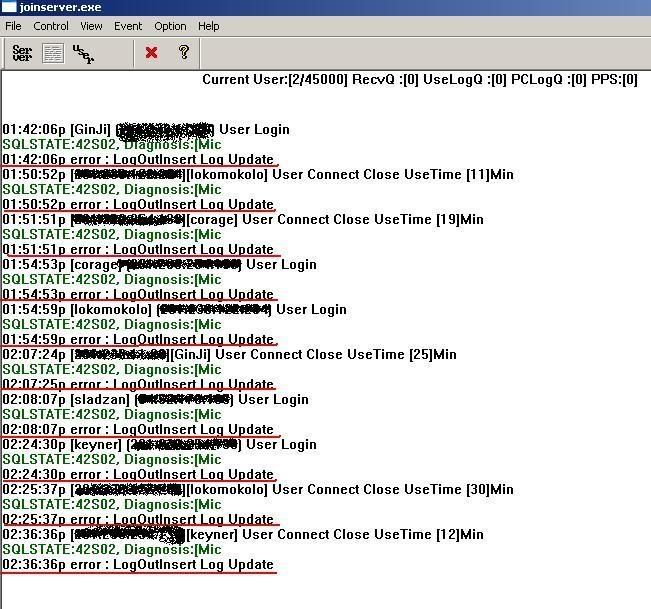Open the Help menu
Viewport: 651px width, 609px height.
(208, 26)
